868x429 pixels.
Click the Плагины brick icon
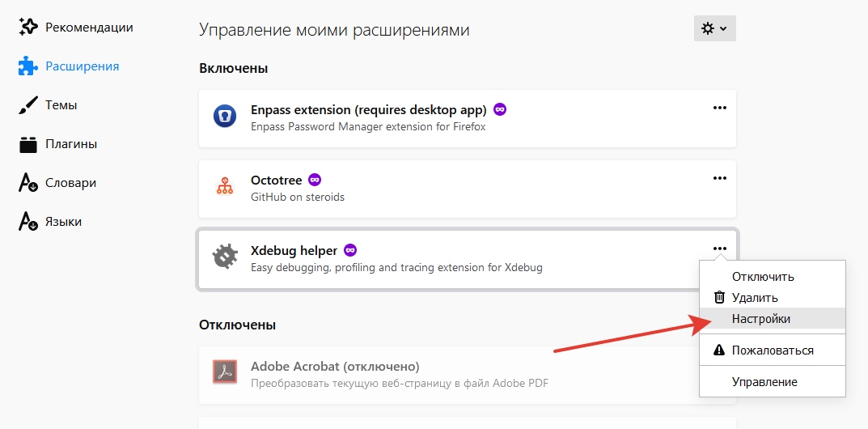tap(28, 144)
